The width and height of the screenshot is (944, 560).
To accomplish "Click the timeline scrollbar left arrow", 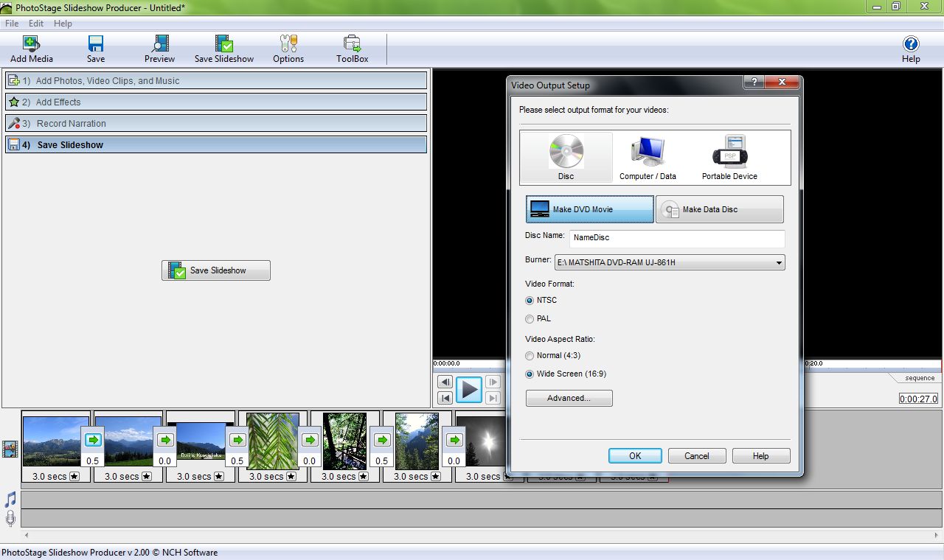I will [x=27, y=536].
